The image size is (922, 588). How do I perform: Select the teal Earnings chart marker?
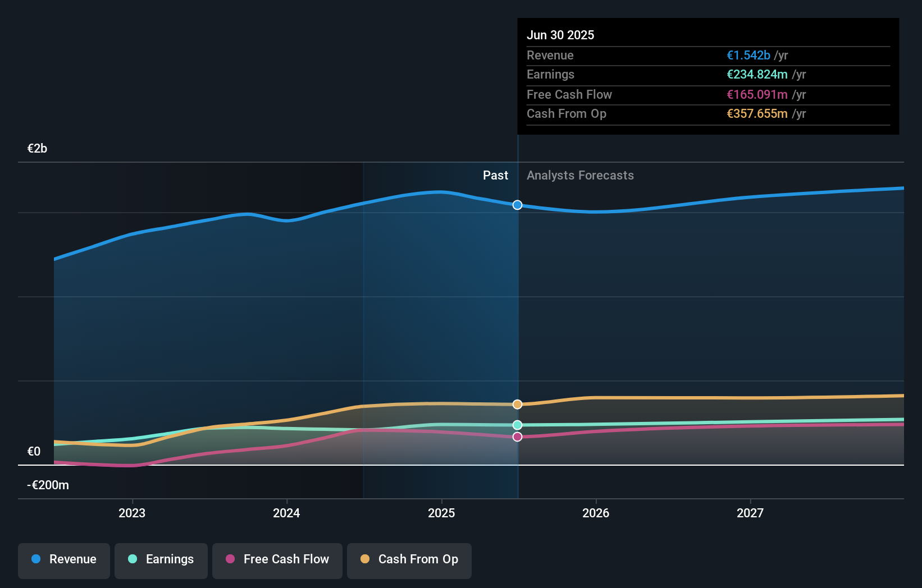[x=517, y=425]
